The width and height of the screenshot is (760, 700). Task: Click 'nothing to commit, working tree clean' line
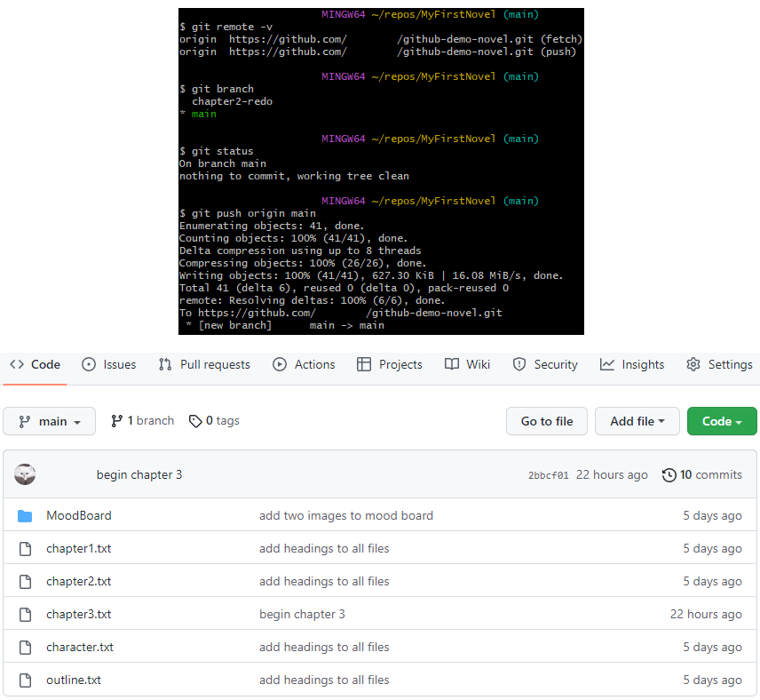point(294,176)
